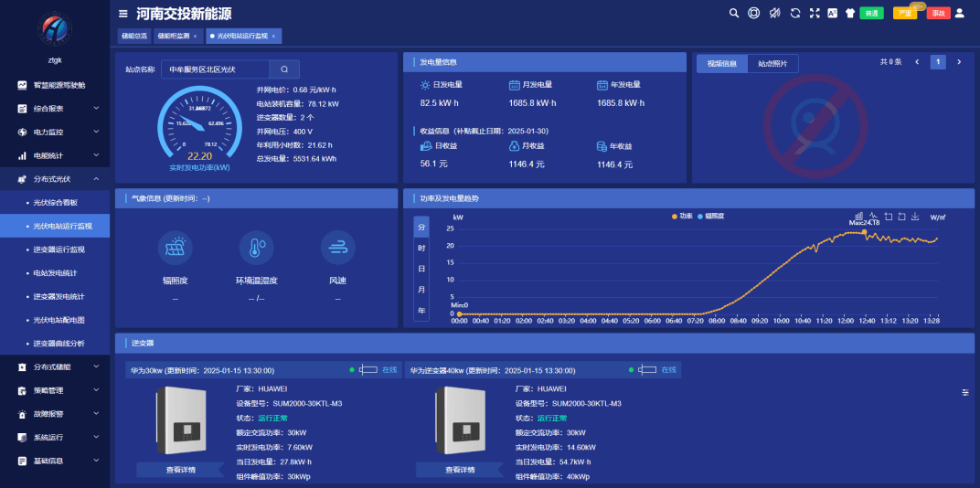Activate chart area zoom tool
Viewport: 980px width, 488px height.
(889, 217)
